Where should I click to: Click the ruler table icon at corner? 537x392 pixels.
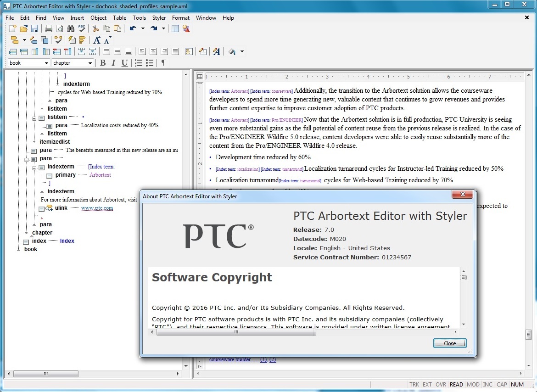[x=200, y=76]
